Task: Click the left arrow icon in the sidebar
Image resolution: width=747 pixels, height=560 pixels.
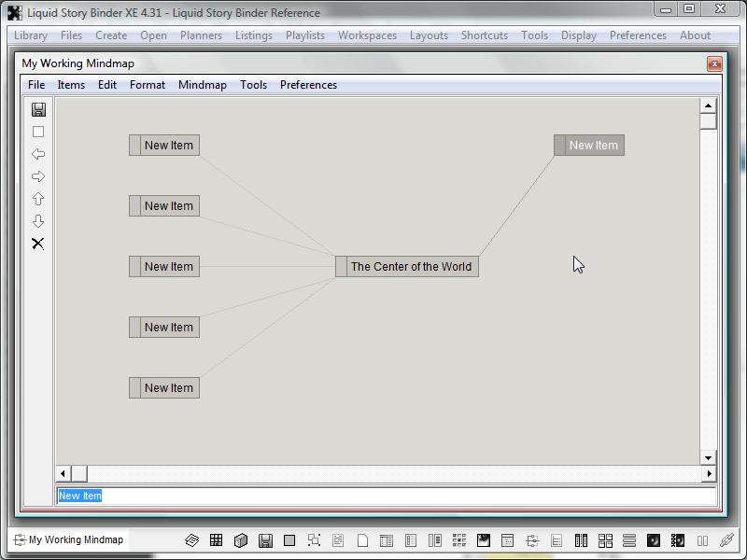Action: click(38, 154)
